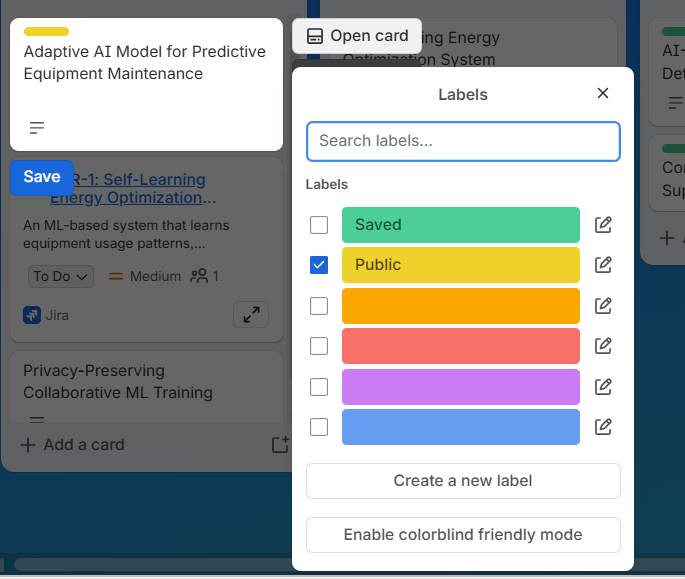
Task: Select the orange label swatch
Action: pyautogui.click(x=461, y=306)
